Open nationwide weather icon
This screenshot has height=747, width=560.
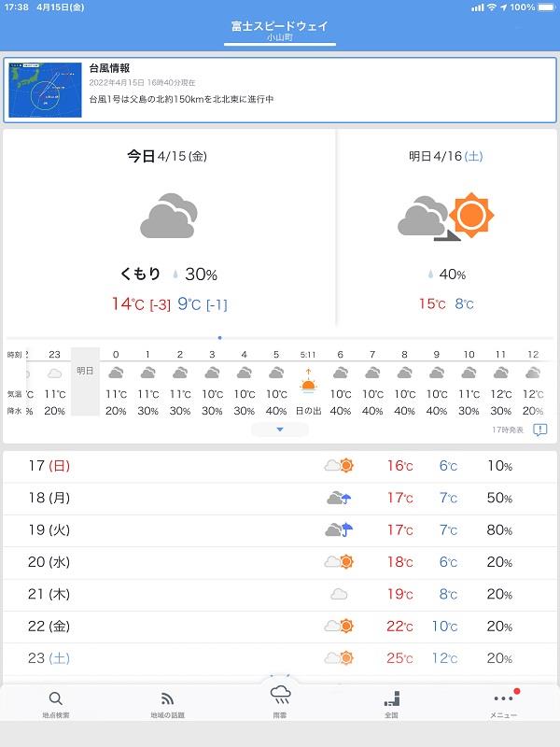(x=391, y=698)
